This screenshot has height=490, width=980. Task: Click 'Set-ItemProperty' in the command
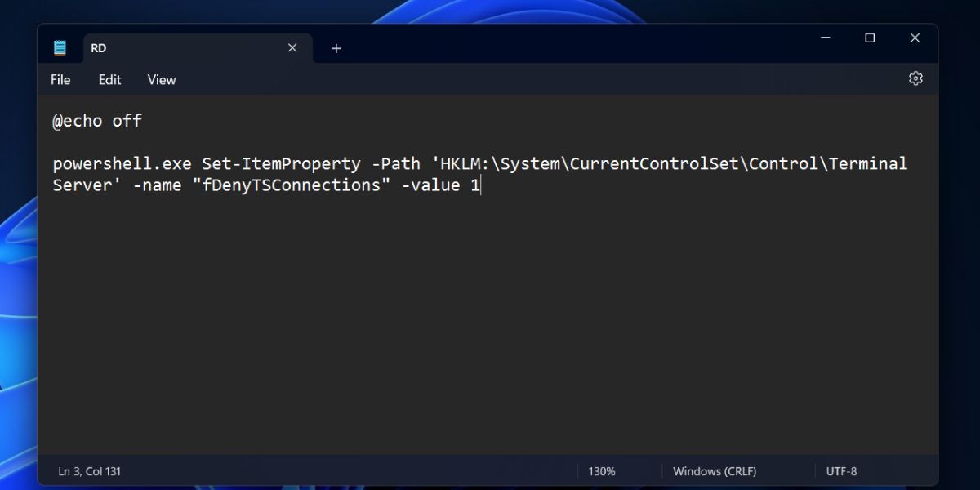pos(281,163)
